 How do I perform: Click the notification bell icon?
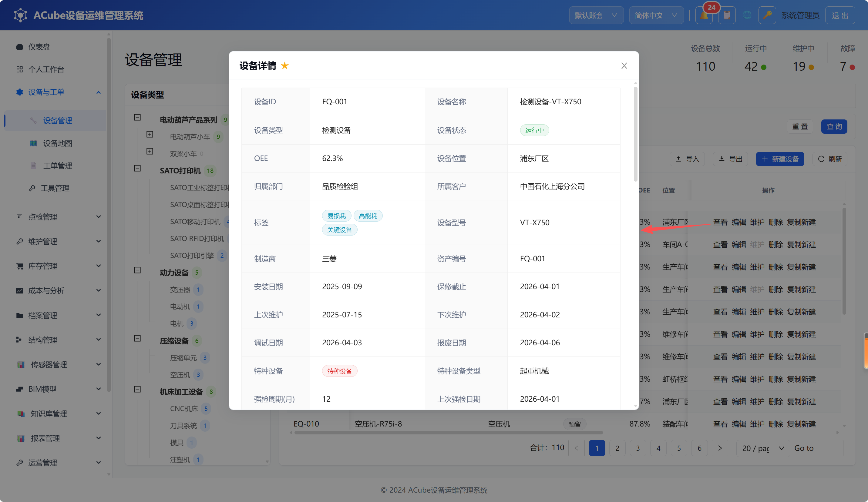[x=704, y=15]
